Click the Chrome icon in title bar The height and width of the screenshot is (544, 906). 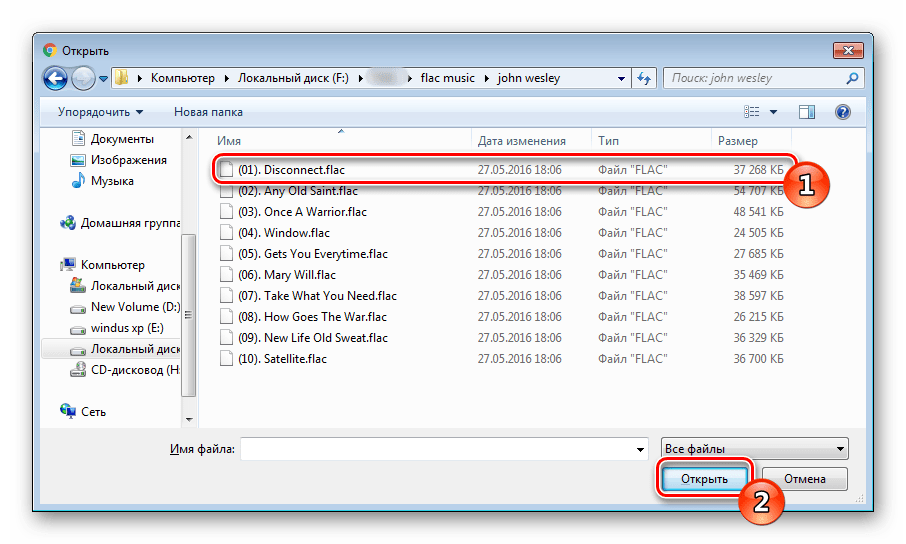point(50,50)
